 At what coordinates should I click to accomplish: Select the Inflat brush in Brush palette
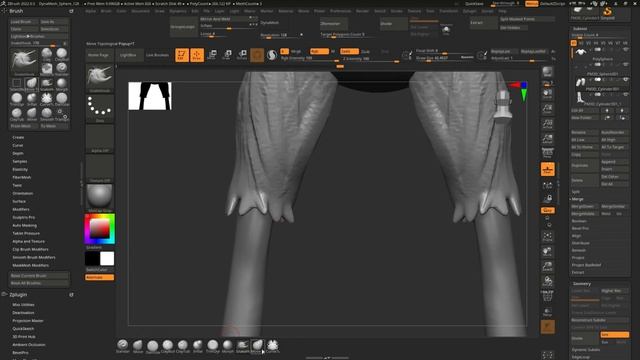[31, 99]
